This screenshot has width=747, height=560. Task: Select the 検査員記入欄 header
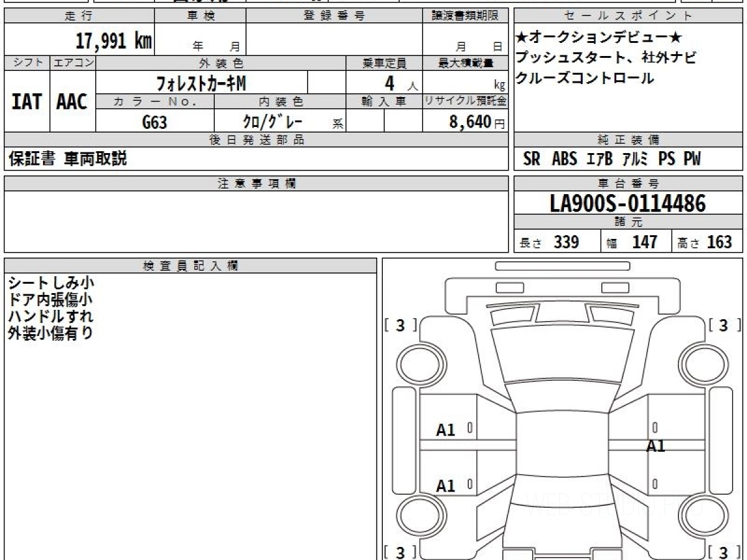pyautogui.click(x=190, y=266)
